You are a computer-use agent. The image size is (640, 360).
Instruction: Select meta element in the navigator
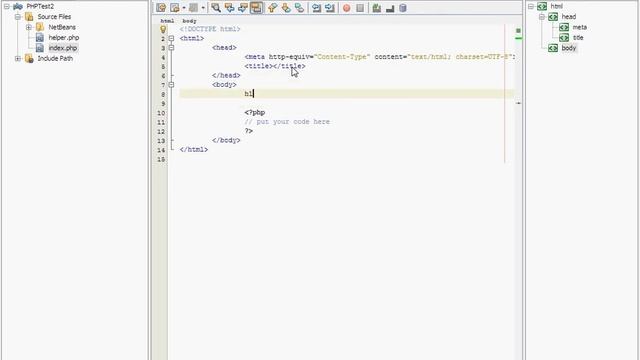(x=580, y=27)
